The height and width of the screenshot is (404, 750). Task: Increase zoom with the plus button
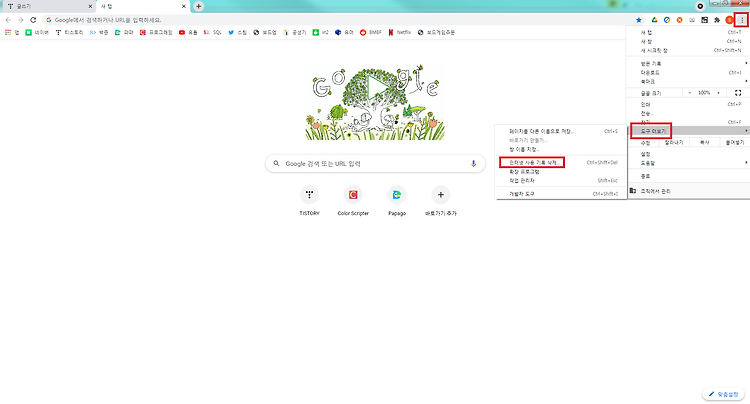pos(718,93)
